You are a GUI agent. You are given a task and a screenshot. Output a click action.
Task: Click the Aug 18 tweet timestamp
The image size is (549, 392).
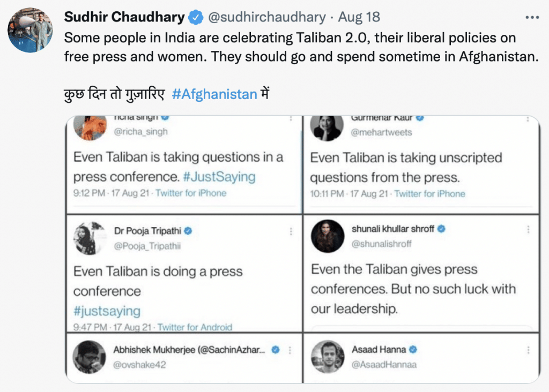tap(359, 17)
